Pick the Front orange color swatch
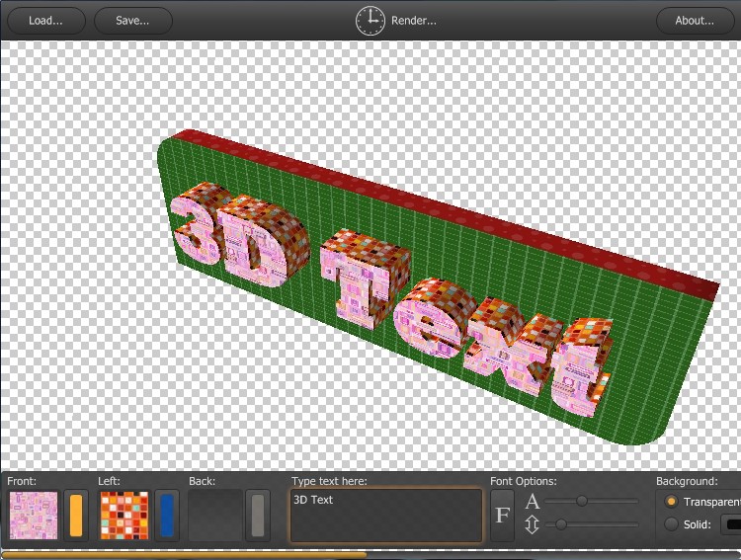 tap(76, 516)
